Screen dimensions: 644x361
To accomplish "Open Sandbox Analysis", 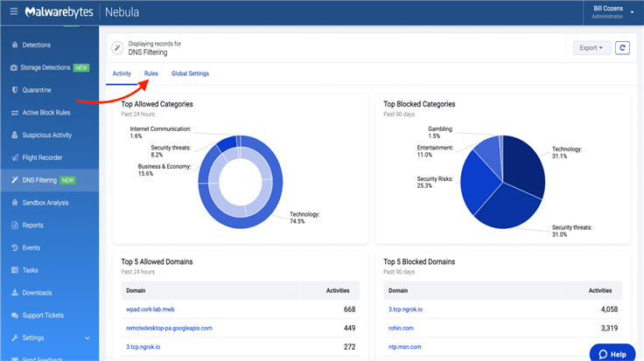I will [45, 203].
